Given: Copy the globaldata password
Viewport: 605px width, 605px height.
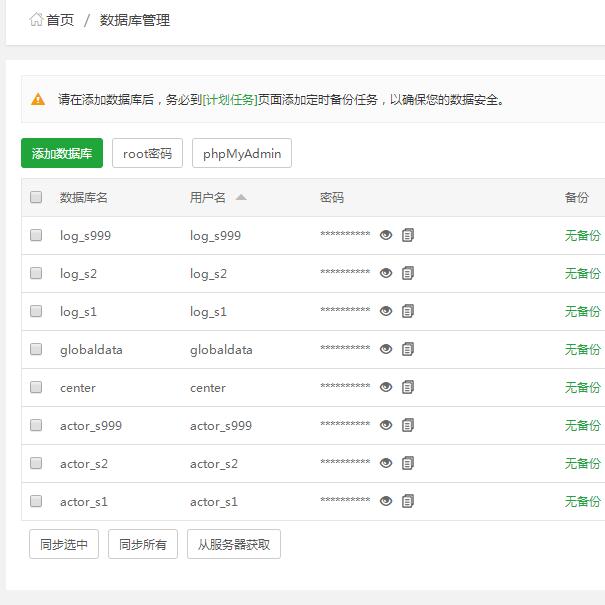Looking at the screenshot, I should (408, 349).
